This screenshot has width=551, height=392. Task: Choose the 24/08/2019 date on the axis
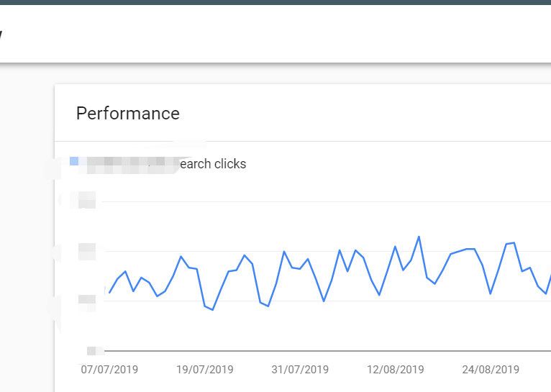[x=491, y=370]
